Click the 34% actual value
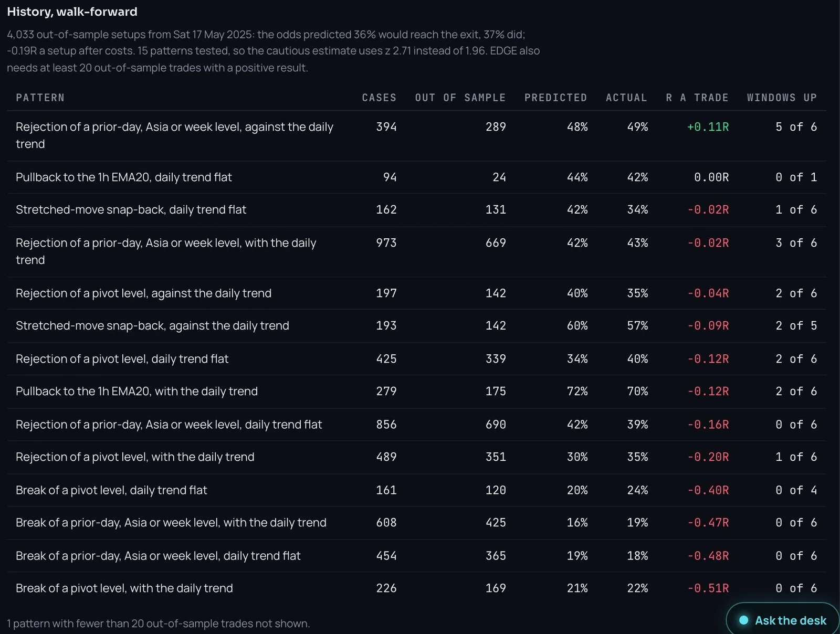The height and width of the screenshot is (634, 840). click(x=637, y=210)
